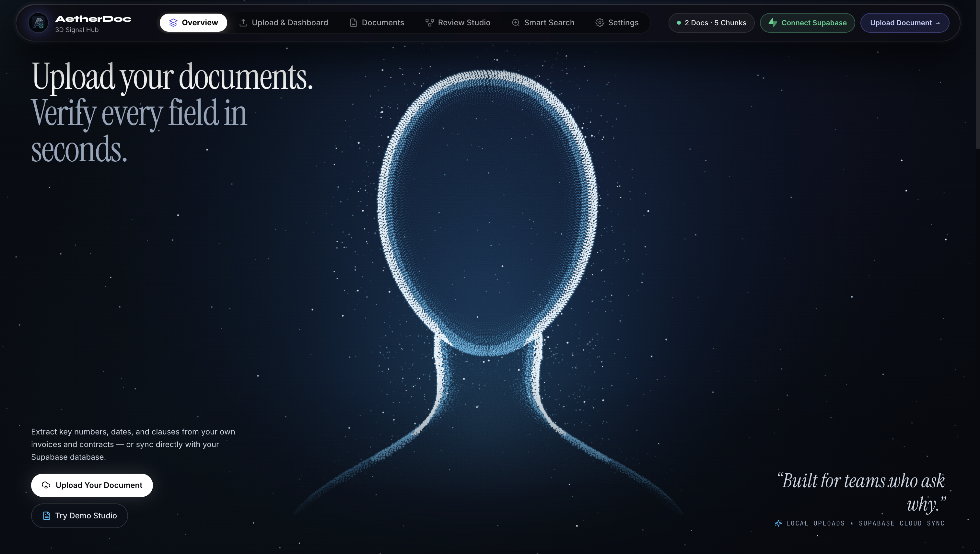
Task: Click the page vertical scrollbar
Action: click(x=978, y=75)
